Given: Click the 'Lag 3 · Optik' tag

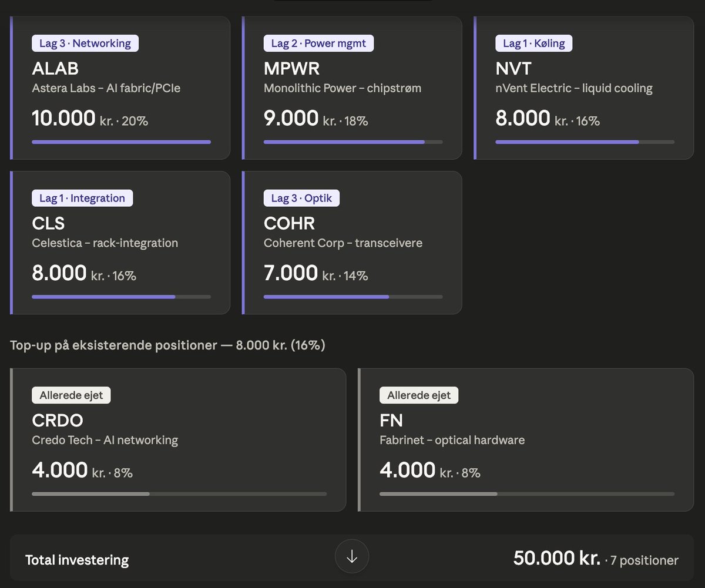Looking at the screenshot, I should (x=301, y=198).
